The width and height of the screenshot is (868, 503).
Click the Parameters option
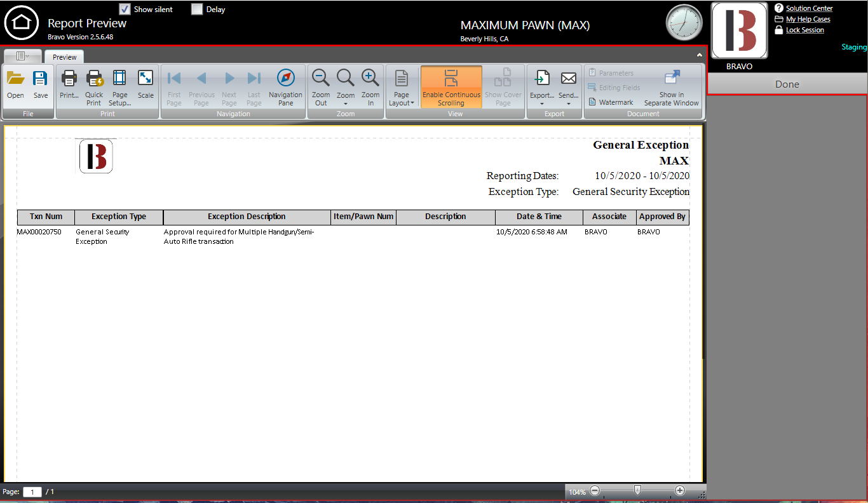point(611,73)
